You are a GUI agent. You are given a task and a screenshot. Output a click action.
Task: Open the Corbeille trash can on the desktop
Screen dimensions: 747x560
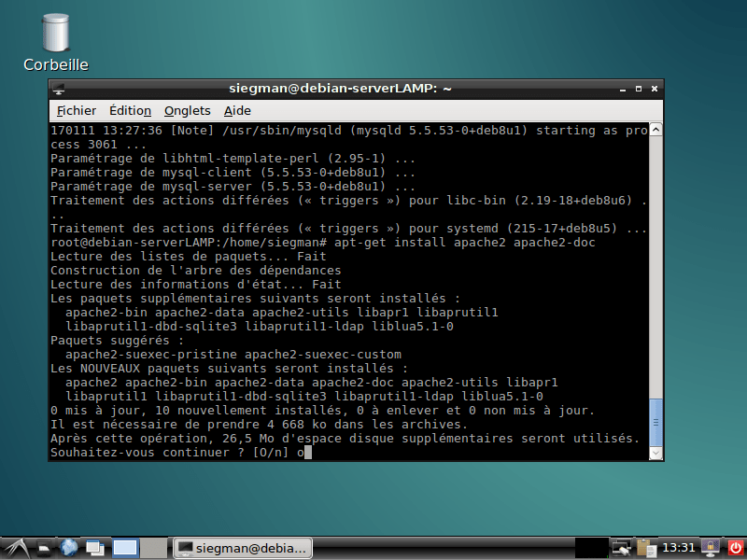pos(54,33)
